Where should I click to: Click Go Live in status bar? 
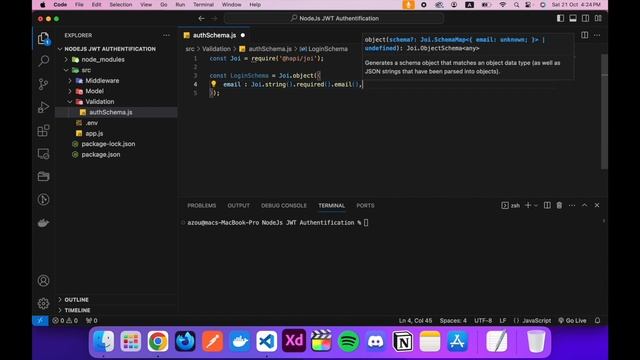[x=572, y=320]
